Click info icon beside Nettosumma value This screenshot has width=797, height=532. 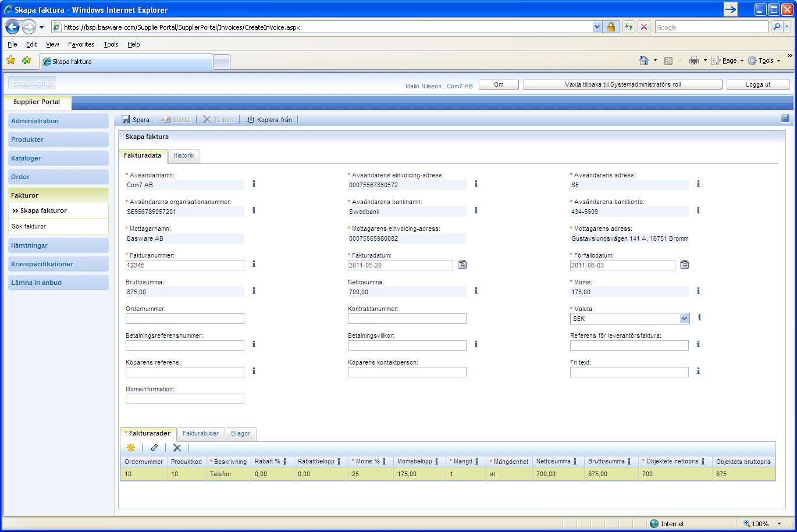[x=476, y=291]
